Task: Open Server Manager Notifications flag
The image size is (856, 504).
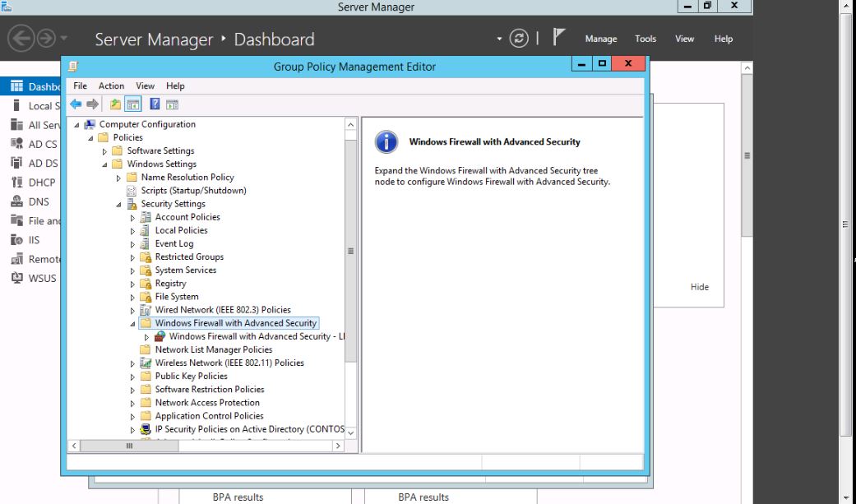Action: coord(558,37)
